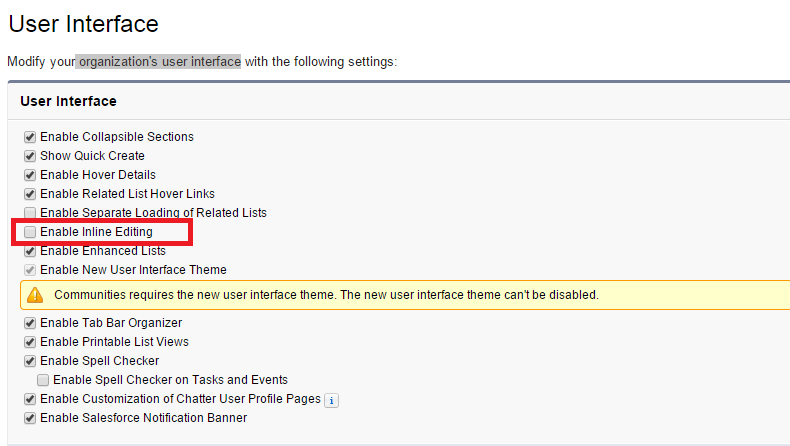This screenshot has height=446, width=790.
Task: Disable the Enable Collapsible Sections checkbox
Action: pos(30,137)
